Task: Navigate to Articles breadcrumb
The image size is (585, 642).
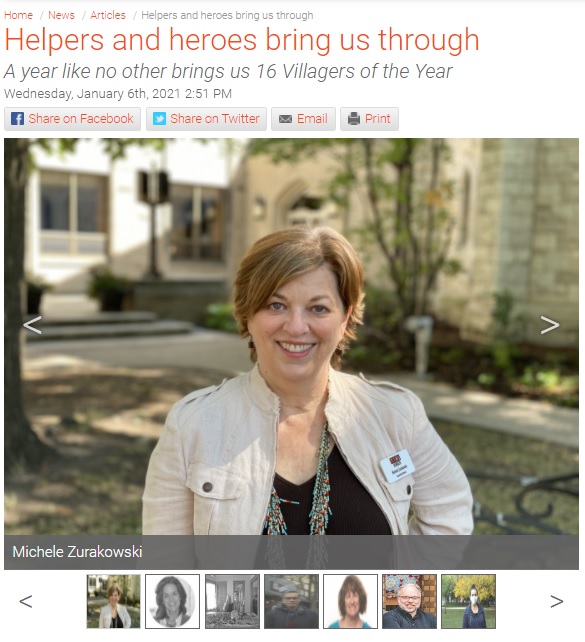Action: pos(108,15)
